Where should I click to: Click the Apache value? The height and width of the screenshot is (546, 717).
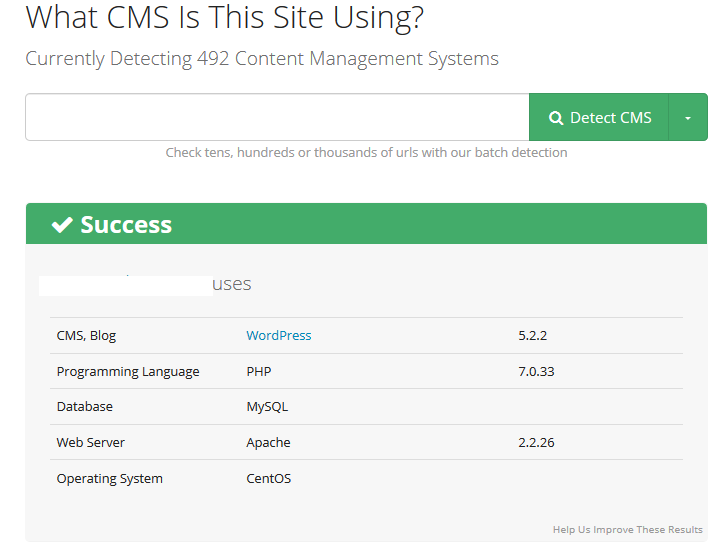coord(268,443)
